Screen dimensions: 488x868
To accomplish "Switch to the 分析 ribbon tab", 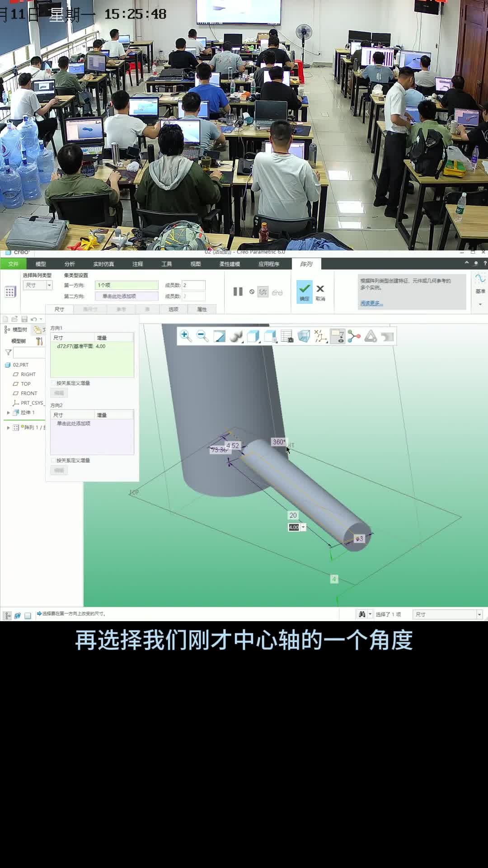I will (70, 264).
